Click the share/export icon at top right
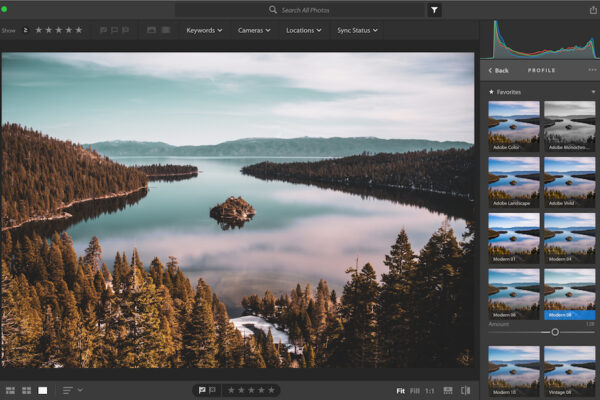The width and height of the screenshot is (600, 400). (x=593, y=9)
